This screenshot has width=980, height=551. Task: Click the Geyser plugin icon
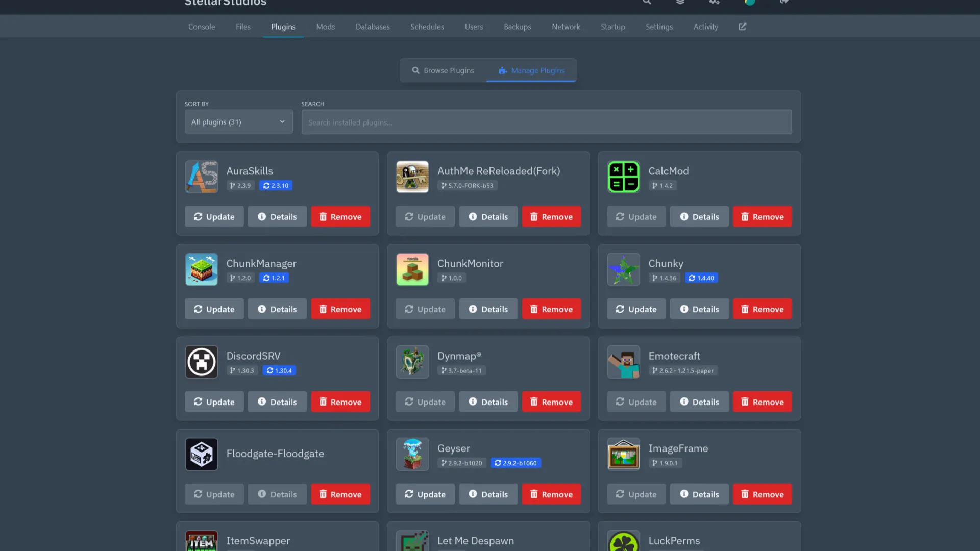point(412,454)
